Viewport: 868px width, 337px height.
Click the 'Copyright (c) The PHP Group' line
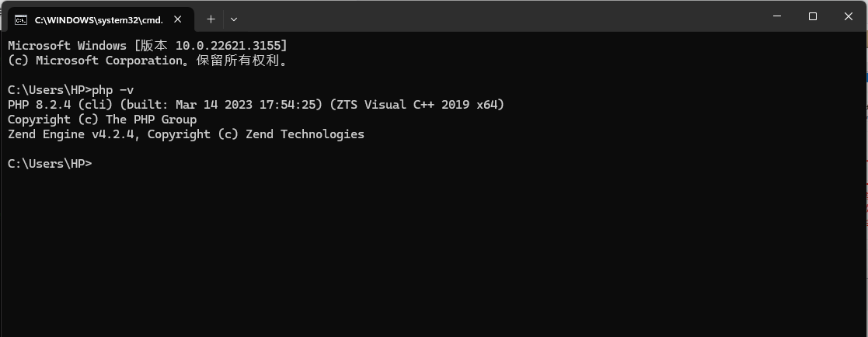coord(103,120)
